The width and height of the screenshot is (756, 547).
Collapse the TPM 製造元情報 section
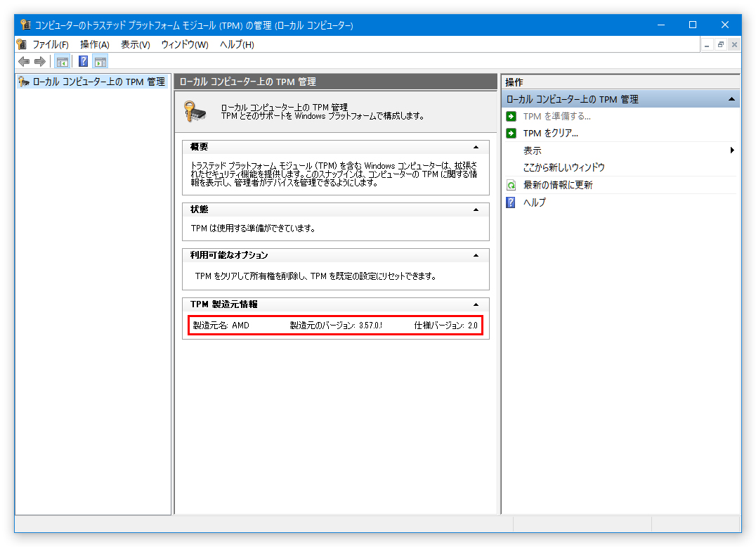point(476,305)
